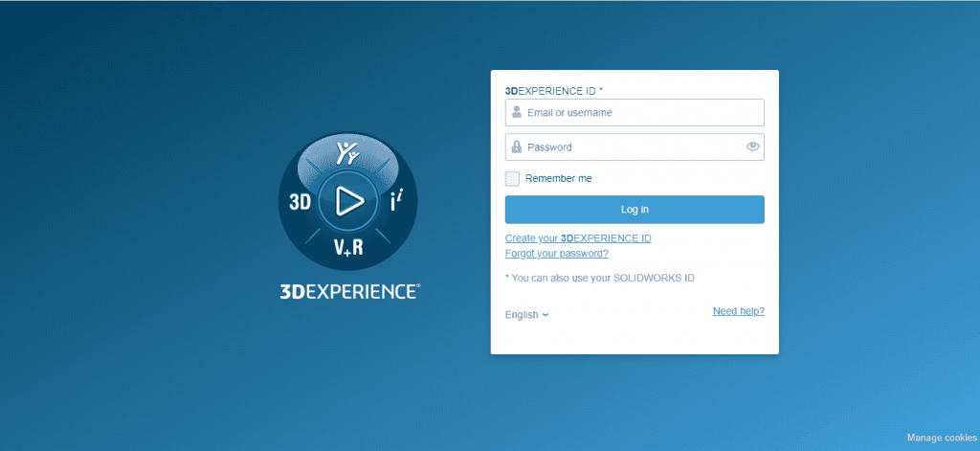Click the V+R quadrant of compass
980x451 pixels.
click(x=348, y=248)
